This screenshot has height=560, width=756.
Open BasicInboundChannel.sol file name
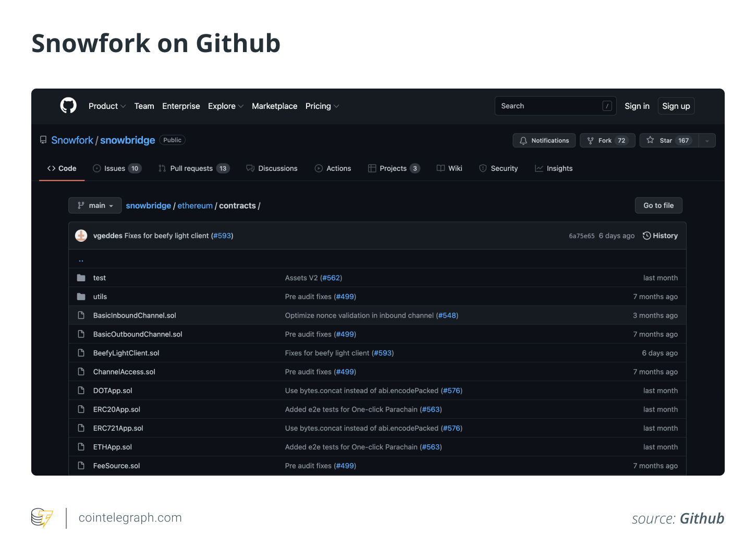pyautogui.click(x=135, y=315)
